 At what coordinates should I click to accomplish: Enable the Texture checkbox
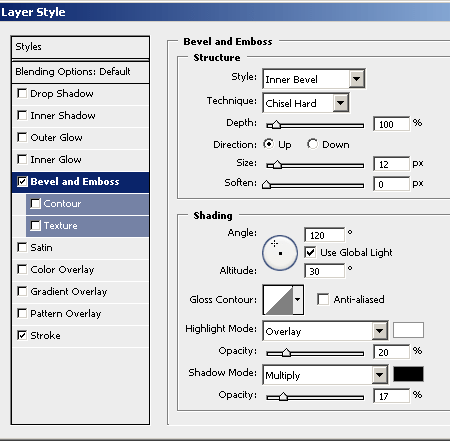click(x=35, y=225)
